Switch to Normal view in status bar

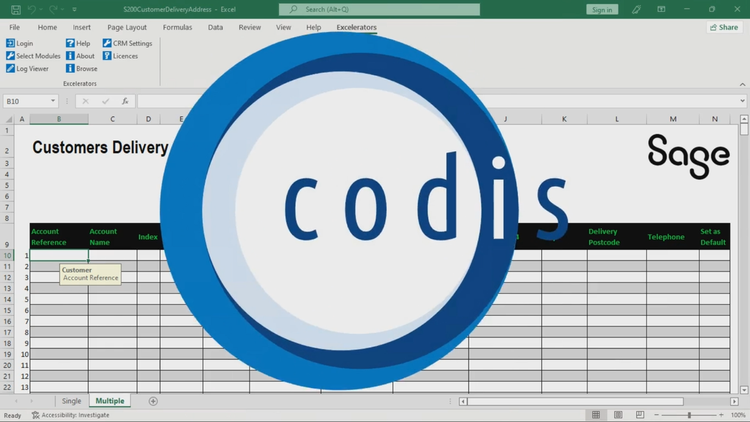[596, 415]
